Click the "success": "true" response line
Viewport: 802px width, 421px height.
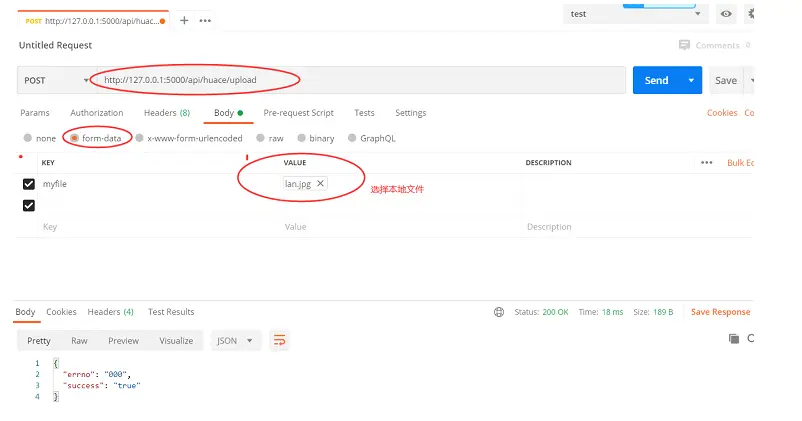[x=102, y=386]
